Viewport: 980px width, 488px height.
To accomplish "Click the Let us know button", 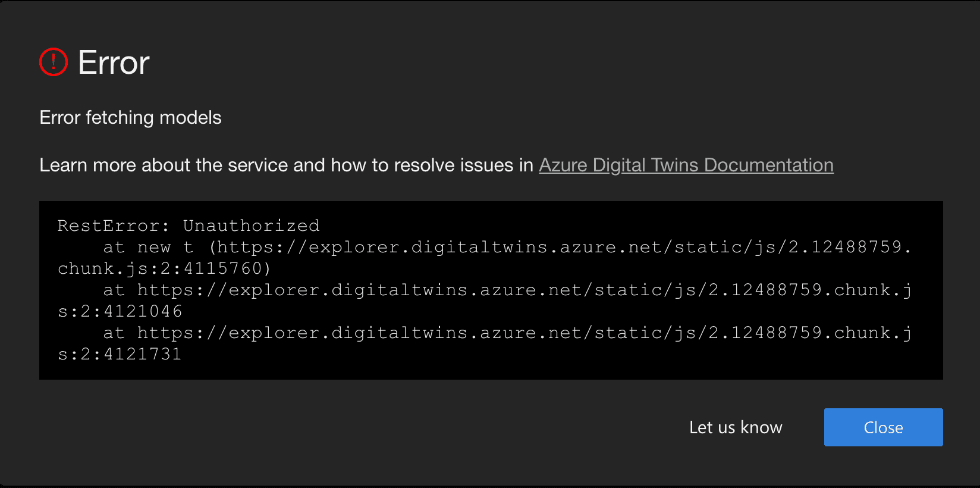I will click(736, 427).
